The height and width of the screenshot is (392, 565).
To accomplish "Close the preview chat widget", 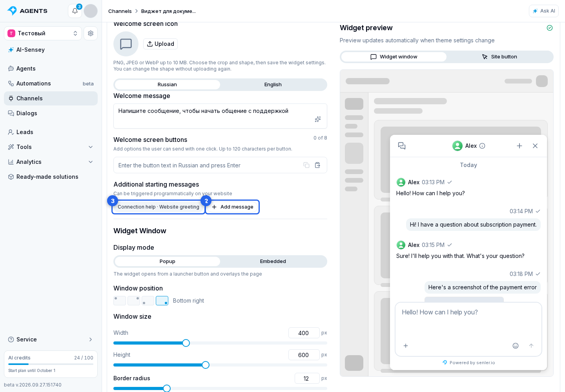I will pos(535,146).
